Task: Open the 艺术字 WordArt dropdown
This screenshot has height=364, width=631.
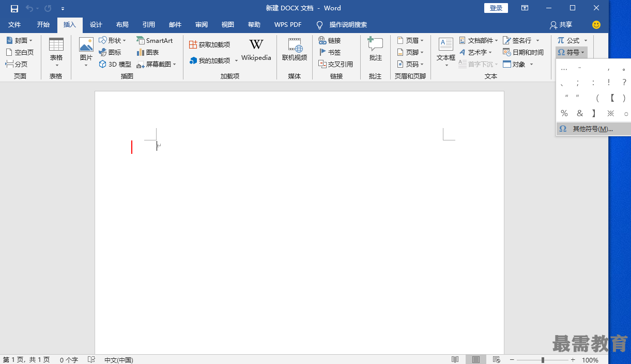Action: 475,52
